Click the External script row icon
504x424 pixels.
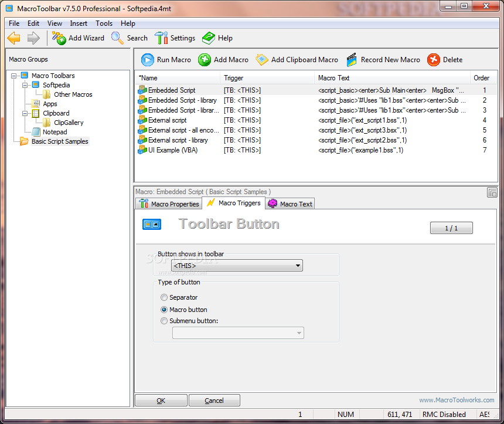tap(142, 120)
